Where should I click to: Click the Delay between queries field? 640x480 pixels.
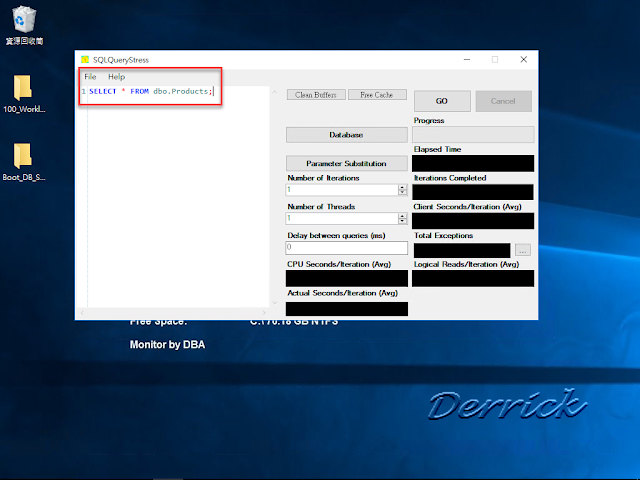click(x=347, y=247)
